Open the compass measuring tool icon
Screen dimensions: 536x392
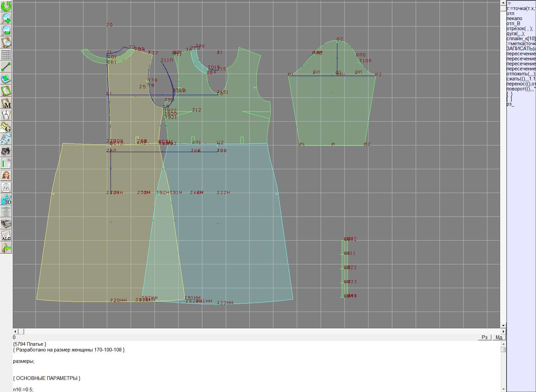pos(6,115)
